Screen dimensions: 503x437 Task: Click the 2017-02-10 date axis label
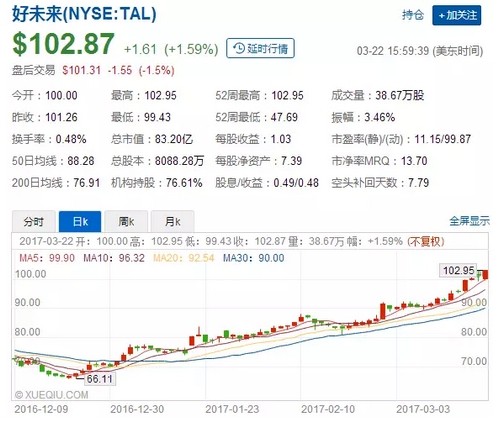pyautogui.click(x=328, y=409)
